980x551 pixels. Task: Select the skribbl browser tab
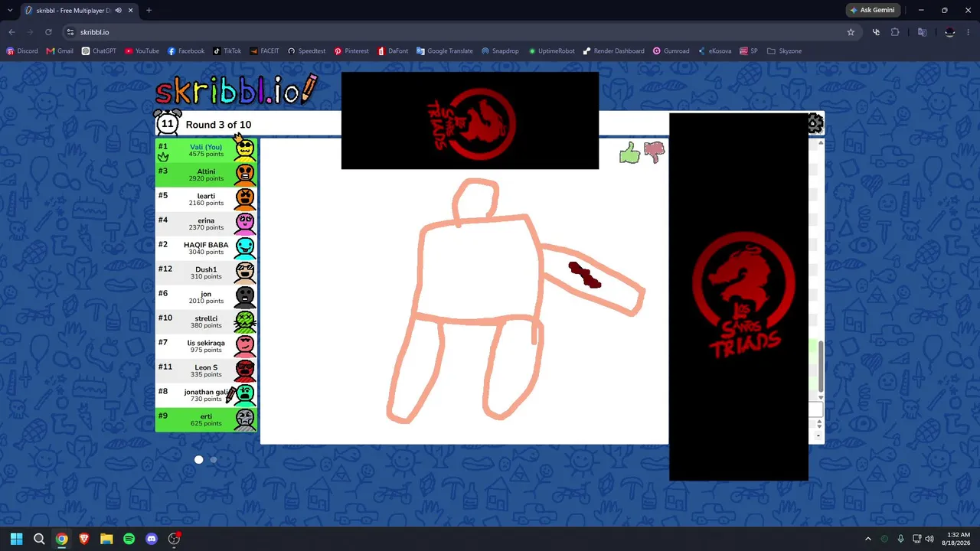point(79,11)
